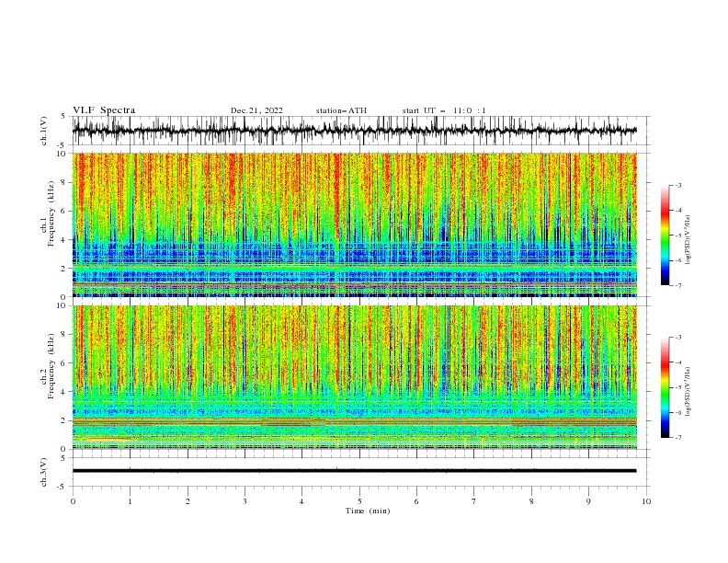Click time axis tick label "9"
The image size is (728, 563).
pyautogui.click(x=588, y=501)
